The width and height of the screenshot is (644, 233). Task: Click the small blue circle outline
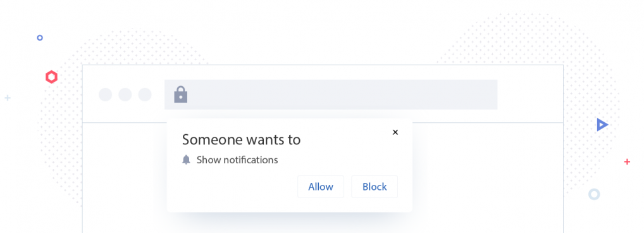point(40,38)
